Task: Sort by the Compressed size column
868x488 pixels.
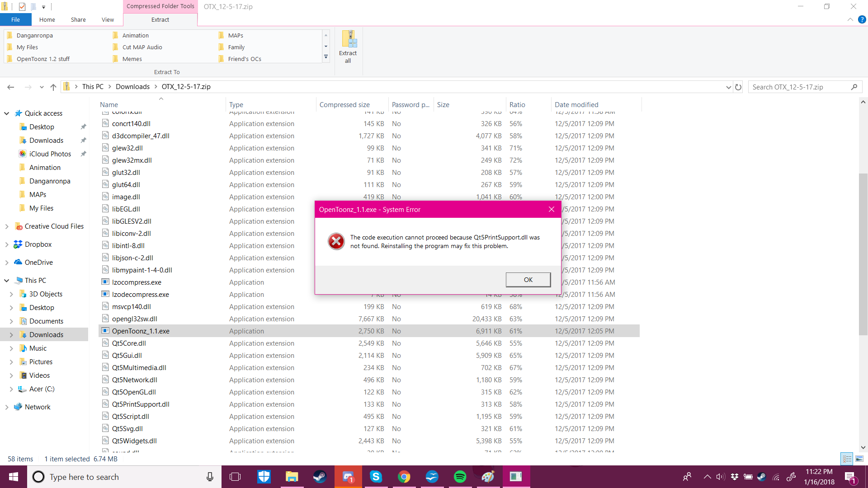Action: click(x=344, y=104)
